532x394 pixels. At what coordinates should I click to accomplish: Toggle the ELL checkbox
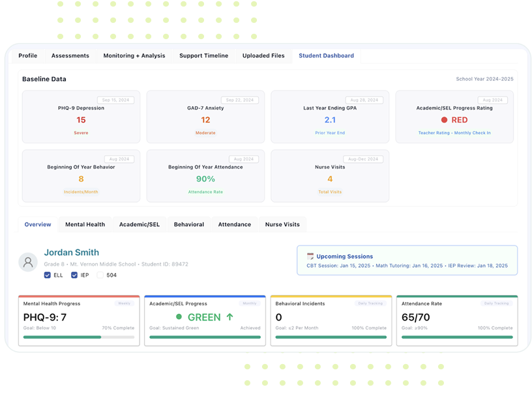point(48,275)
